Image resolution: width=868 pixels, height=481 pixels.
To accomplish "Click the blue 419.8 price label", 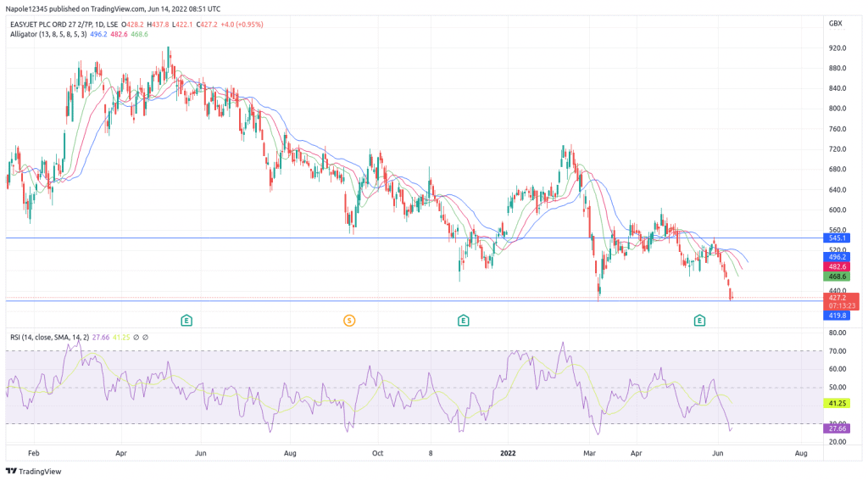I will [837, 316].
